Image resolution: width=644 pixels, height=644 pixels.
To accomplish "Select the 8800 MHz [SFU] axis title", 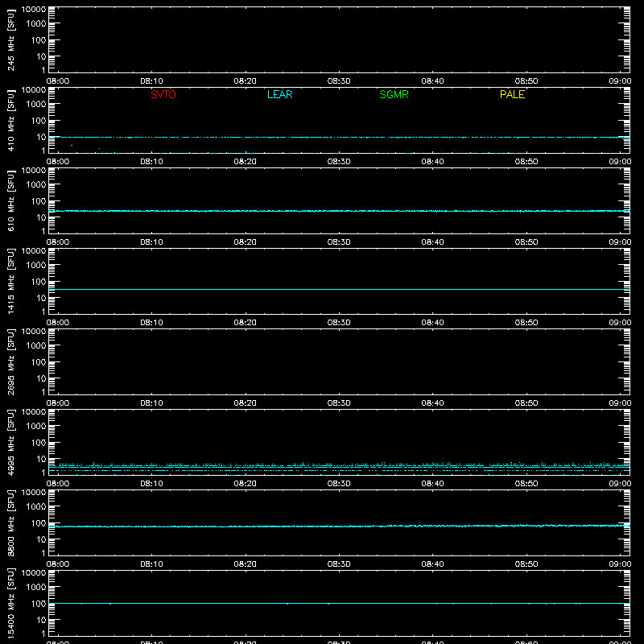I will [x=10, y=522].
